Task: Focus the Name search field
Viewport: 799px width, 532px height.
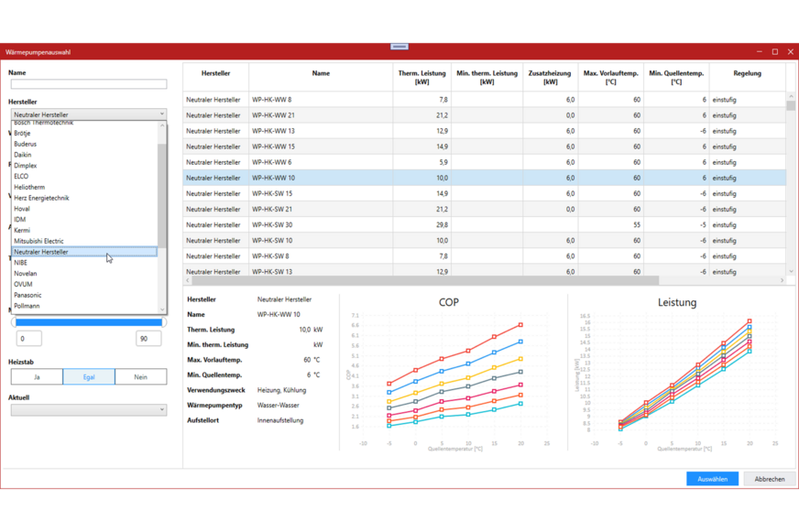Action: click(x=89, y=84)
